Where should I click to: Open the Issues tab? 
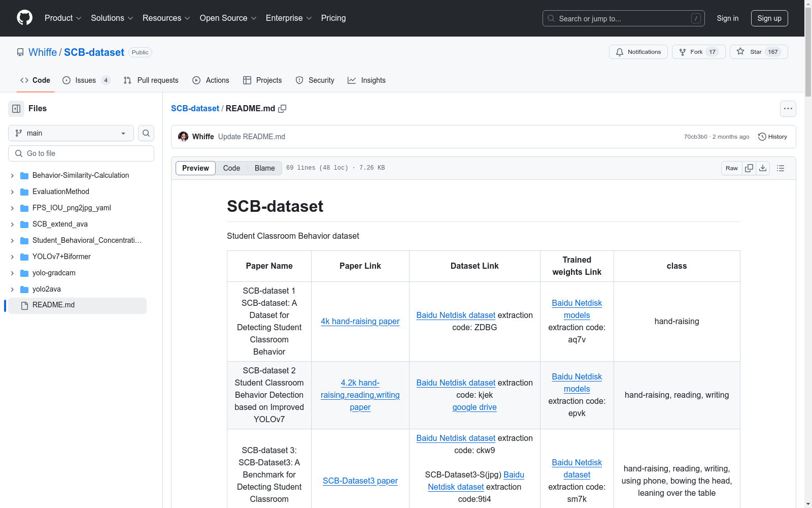[x=86, y=80]
